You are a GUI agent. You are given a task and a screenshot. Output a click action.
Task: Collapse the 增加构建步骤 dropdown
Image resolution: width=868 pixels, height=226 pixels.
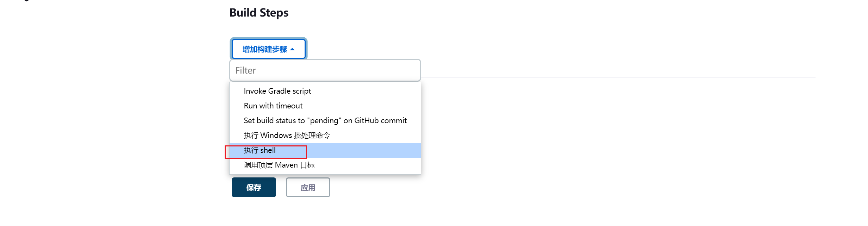coord(268,49)
